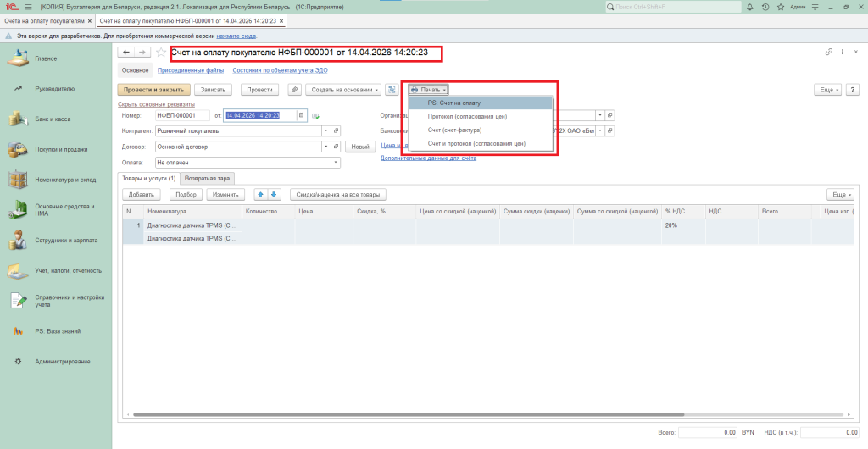Copy document link using the chain icon
Viewport: 868px width, 449px height.
828,53
